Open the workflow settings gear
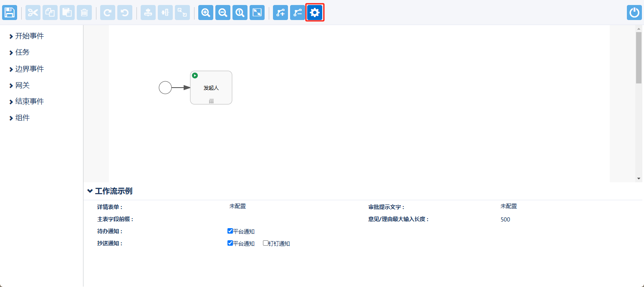644x287 pixels. coord(315,13)
